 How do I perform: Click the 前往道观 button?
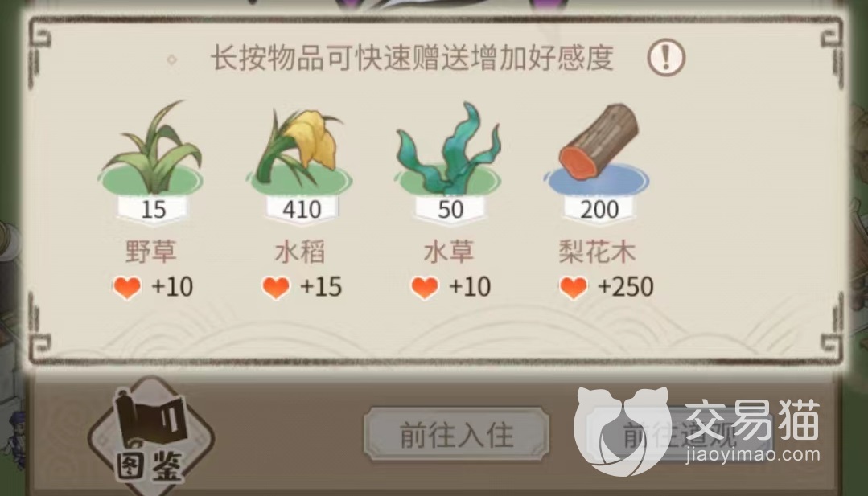[679, 435]
